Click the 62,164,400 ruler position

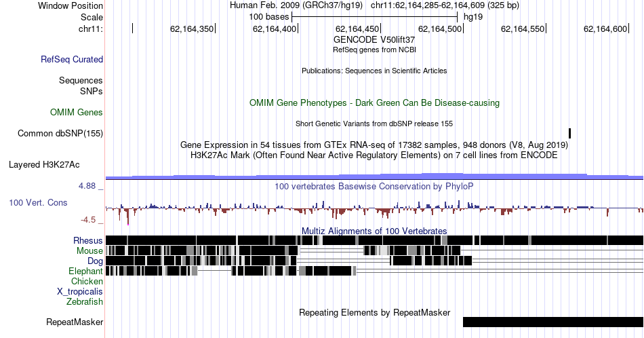coord(275,29)
